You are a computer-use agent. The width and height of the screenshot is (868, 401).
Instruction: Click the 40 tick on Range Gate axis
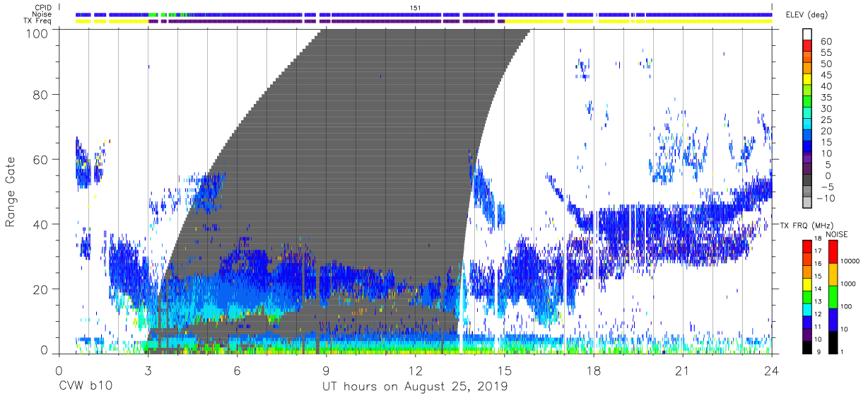pos(42,224)
